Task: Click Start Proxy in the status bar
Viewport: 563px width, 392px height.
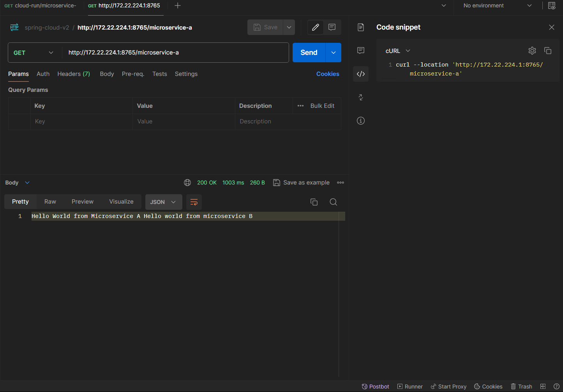Action: [448, 387]
